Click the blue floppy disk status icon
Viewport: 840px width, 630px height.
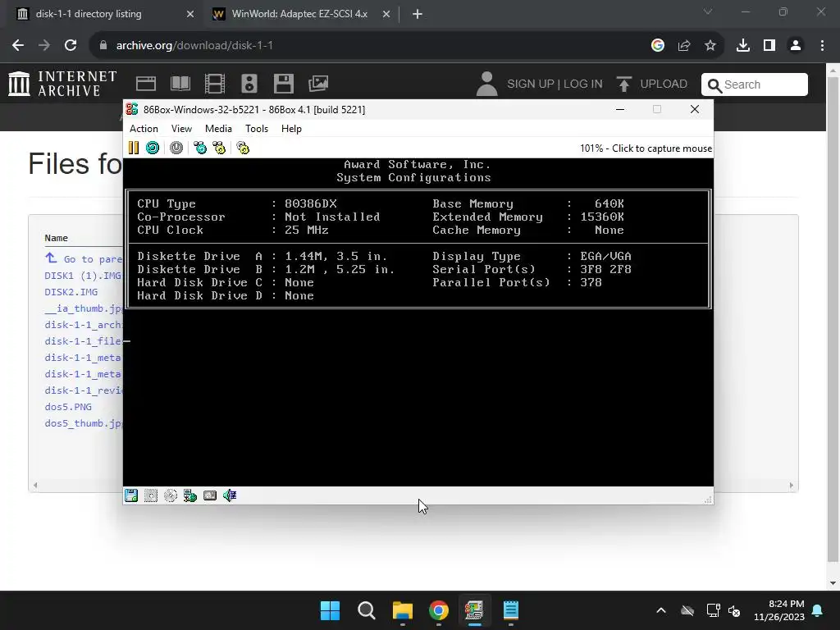(x=131, y=495)
